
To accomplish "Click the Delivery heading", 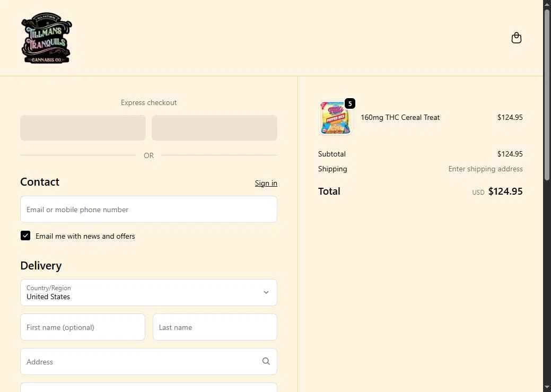I will click(x=41, y=265).
